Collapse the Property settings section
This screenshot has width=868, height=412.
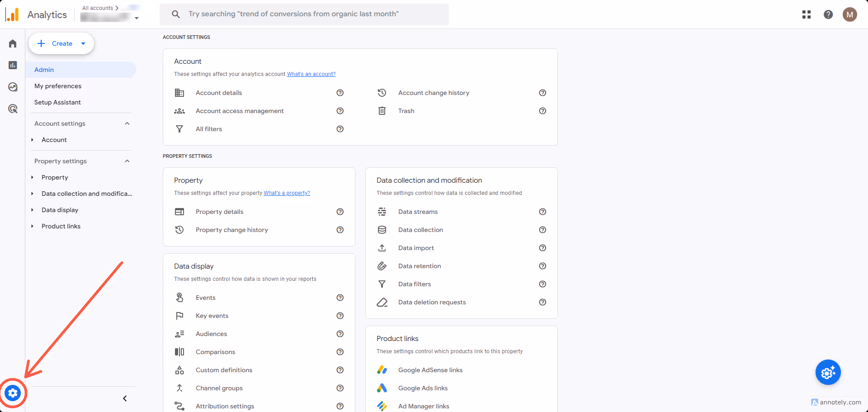click(x=127, y=161)
